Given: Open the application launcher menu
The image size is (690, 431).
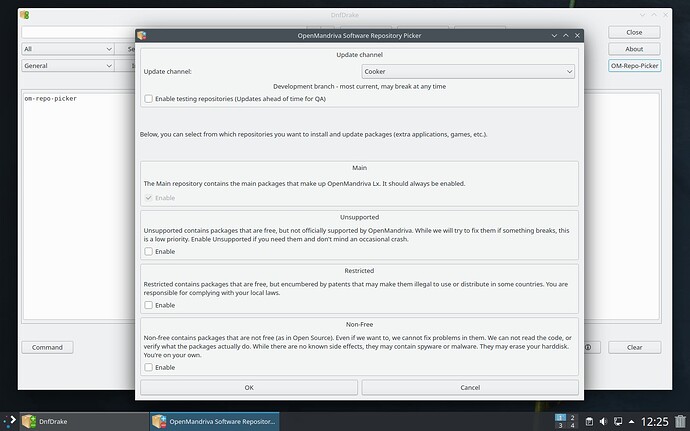Looking at the screenshot, I should pyautogui.click(x=9, y=421).
